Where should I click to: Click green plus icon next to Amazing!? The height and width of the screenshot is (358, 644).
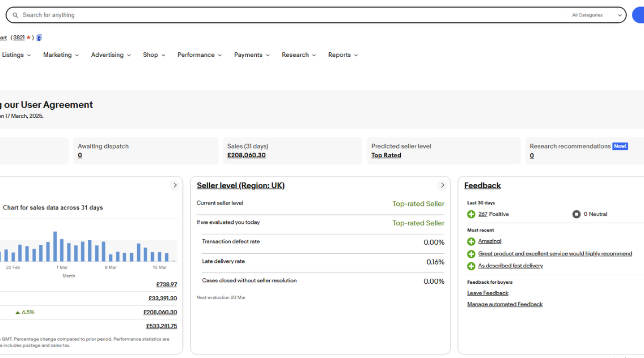471,242
